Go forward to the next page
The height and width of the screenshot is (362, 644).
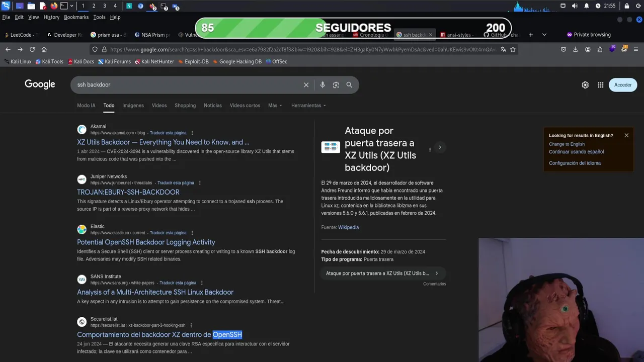pyautogui.click(x=20, y=49)
